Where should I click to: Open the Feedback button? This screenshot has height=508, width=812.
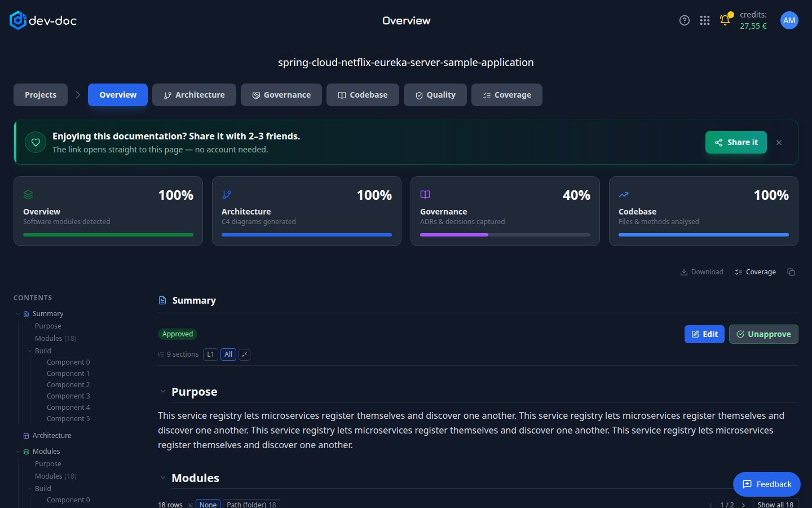pos(767,484)
